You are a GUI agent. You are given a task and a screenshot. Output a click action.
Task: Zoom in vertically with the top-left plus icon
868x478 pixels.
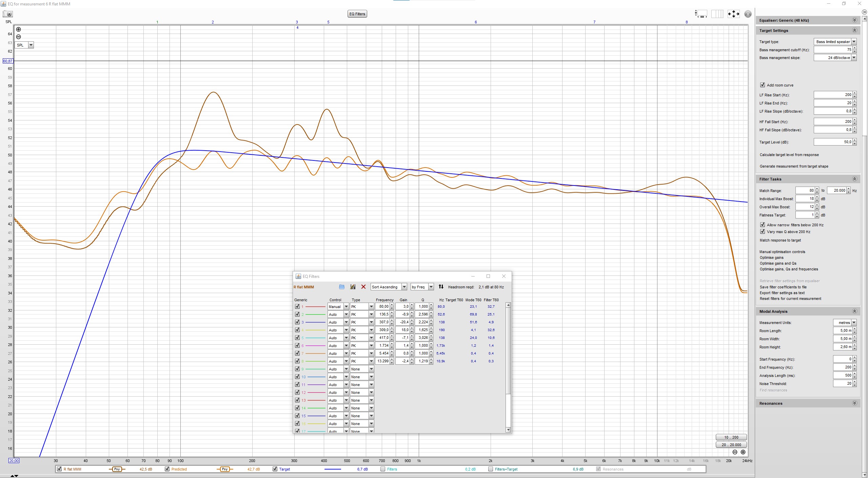(x=19, y=30)
